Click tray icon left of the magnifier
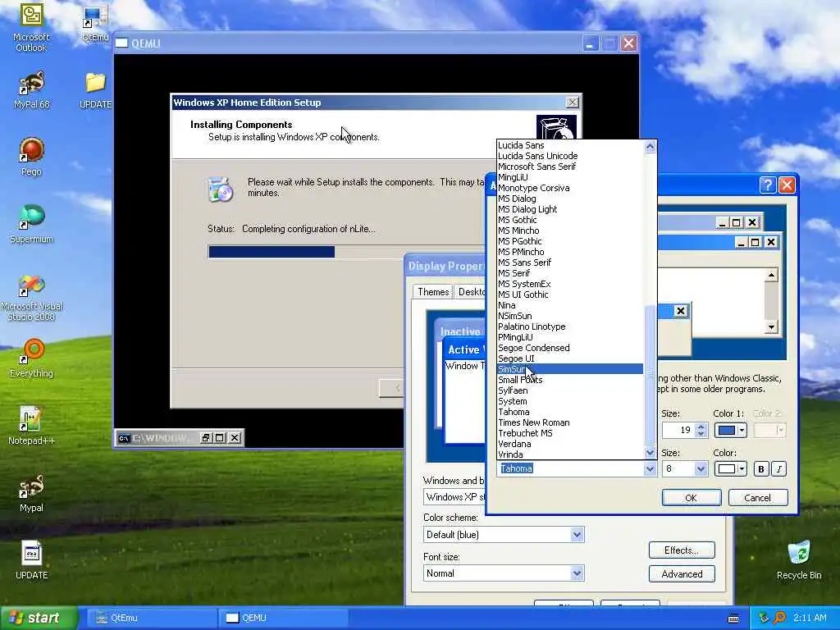Viewport: 840px width, 630px height. pos(764,618)
